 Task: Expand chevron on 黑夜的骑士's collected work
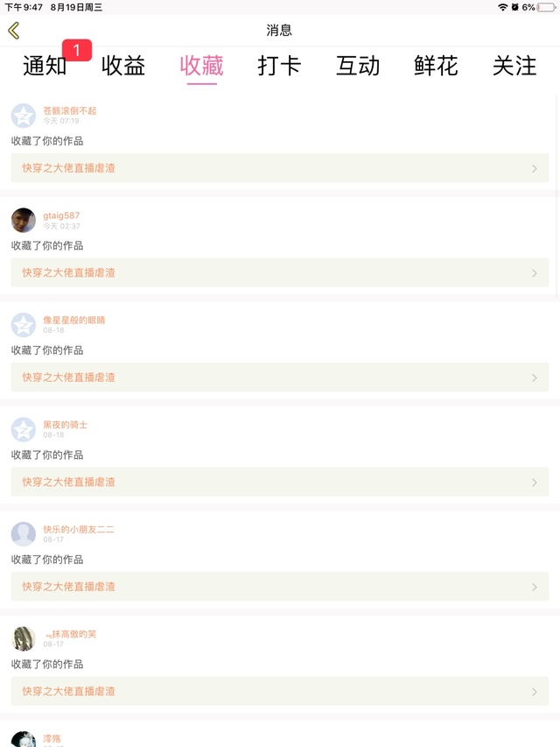[x=535, y=483]
